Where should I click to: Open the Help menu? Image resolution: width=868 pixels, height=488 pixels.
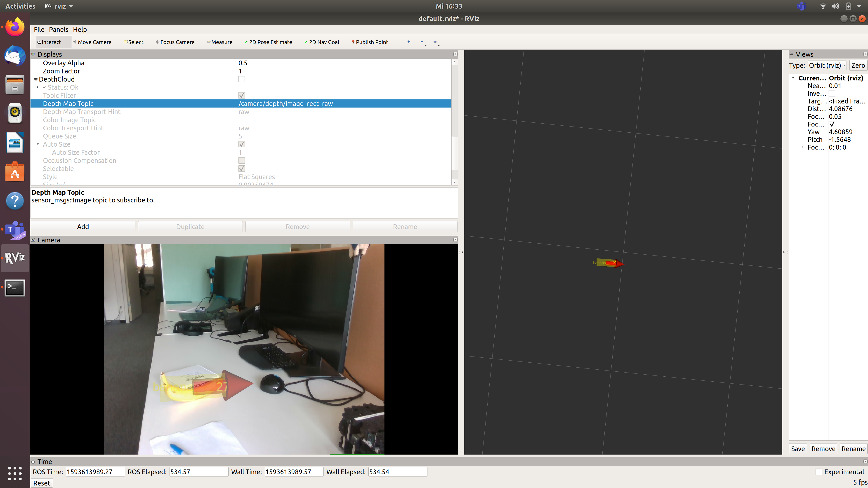pyautogui.click(x=80, y=30)
